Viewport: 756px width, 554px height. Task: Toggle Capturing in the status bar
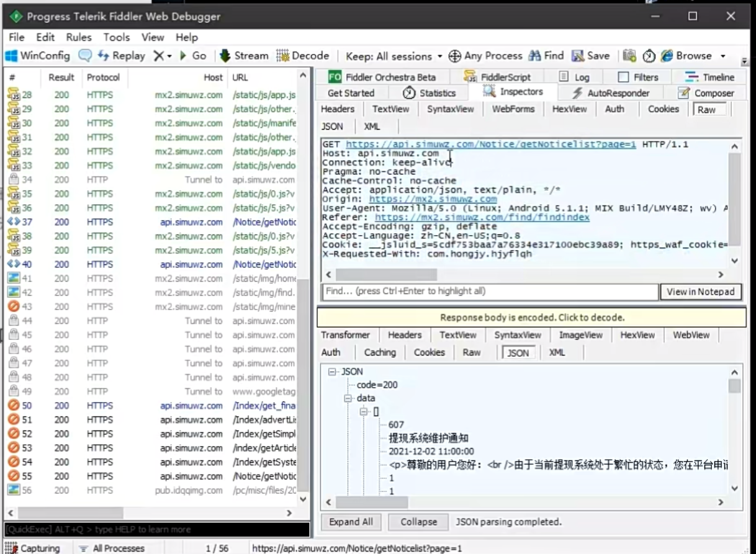pos(32,548)
